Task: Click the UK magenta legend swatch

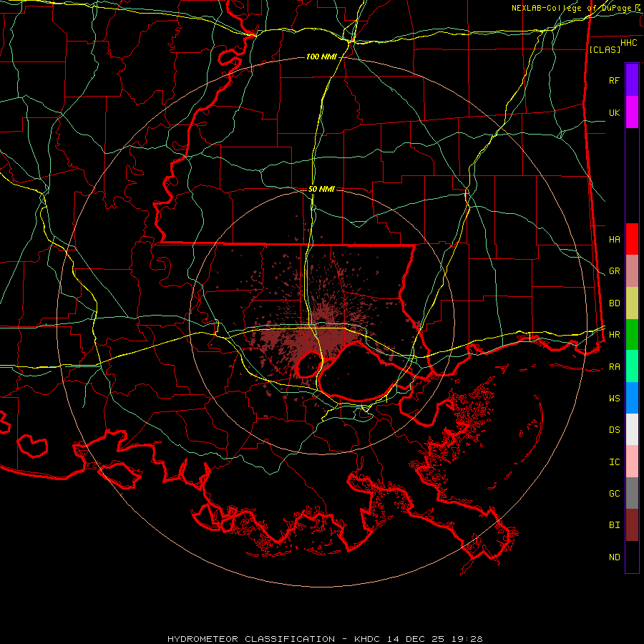Action: [632, 112]
